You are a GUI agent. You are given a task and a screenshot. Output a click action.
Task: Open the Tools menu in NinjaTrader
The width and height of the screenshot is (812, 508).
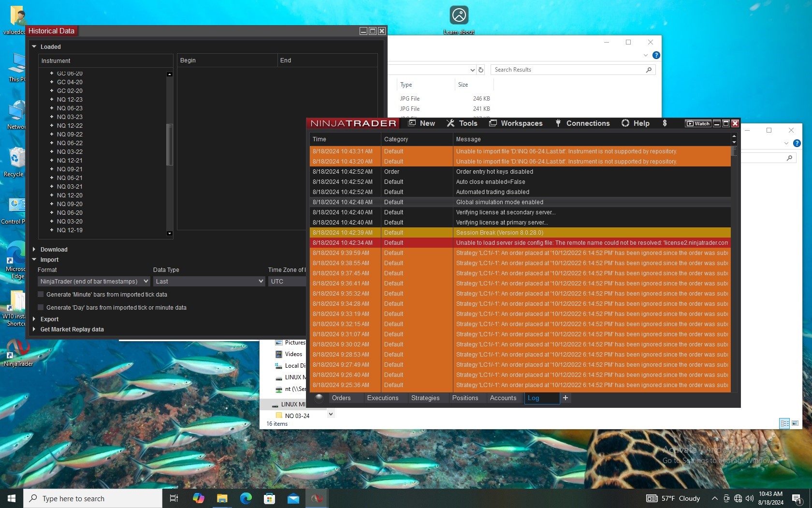(462, 123)
